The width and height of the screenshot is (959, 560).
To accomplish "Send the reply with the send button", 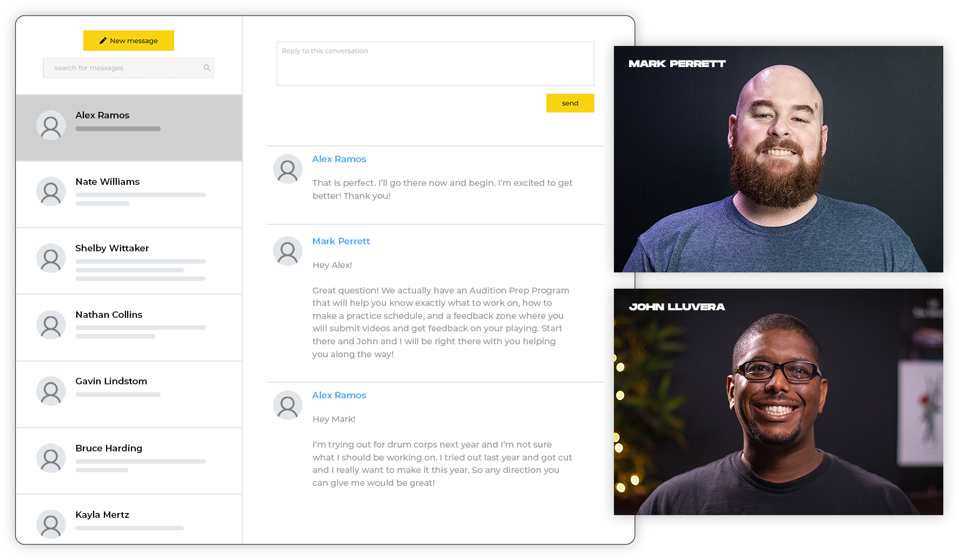I will [570, 103].
